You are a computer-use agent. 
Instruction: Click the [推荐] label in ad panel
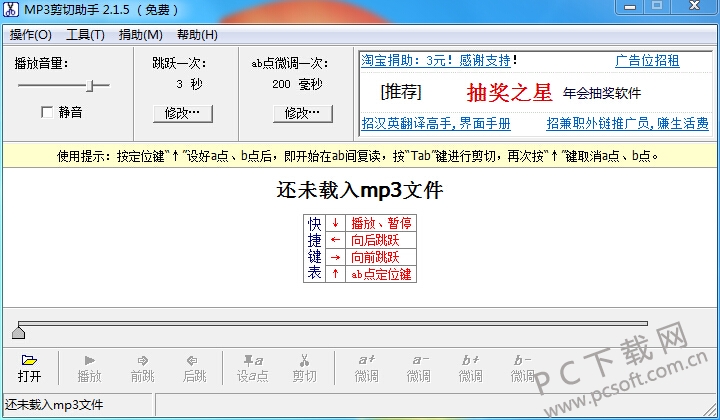click(401, 92)
